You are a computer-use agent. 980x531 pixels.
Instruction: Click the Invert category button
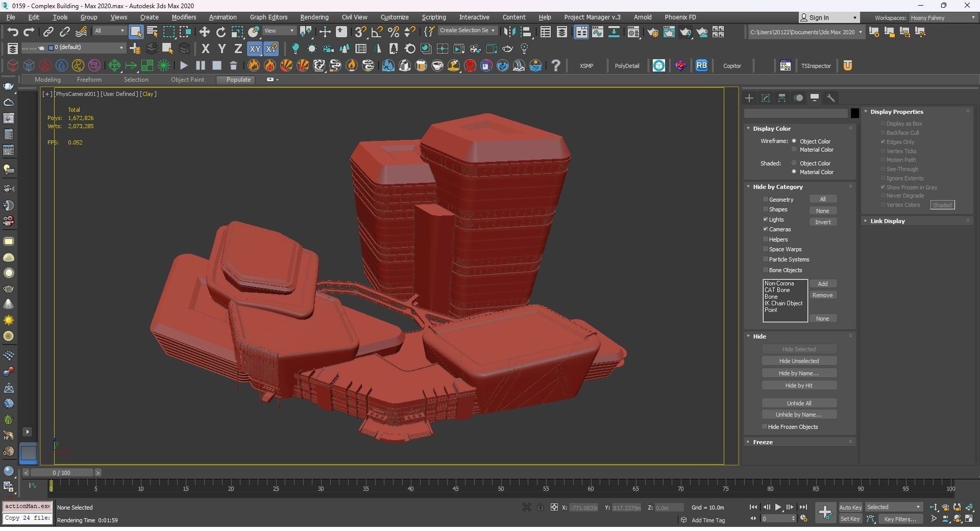823,222
